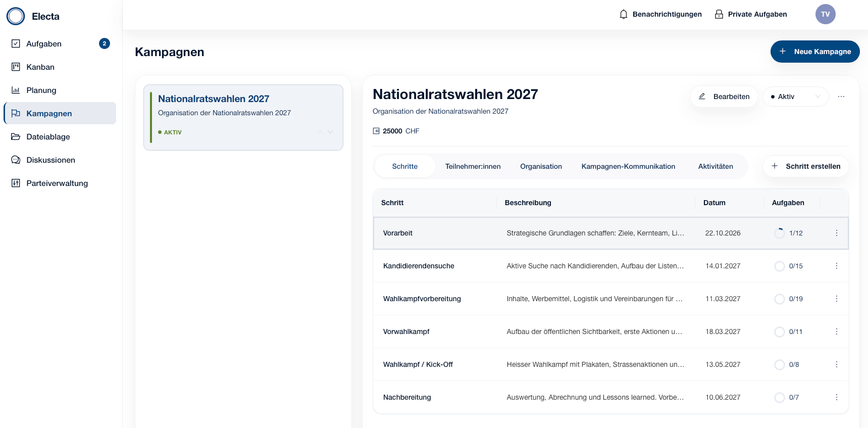This screenshot has height=428, width=868.
Task: Open row menu for Nachbereitung
Action: [x=836, y=397]
